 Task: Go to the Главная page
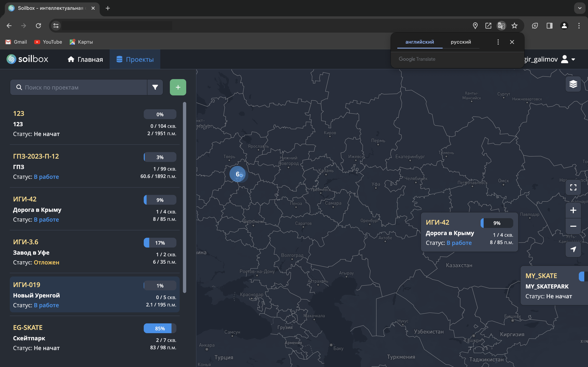85,60
